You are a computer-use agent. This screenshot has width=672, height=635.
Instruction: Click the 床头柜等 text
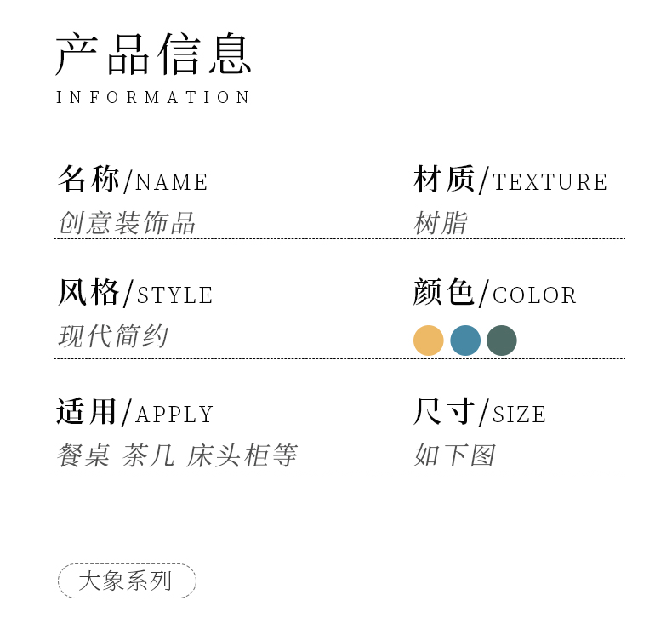(242, 455)
